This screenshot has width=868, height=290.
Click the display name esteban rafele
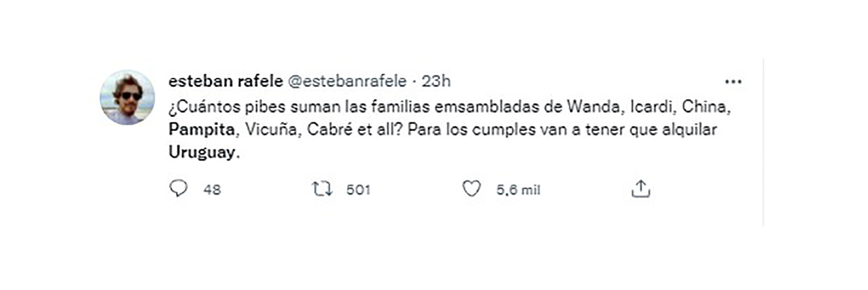coord(226,81)
